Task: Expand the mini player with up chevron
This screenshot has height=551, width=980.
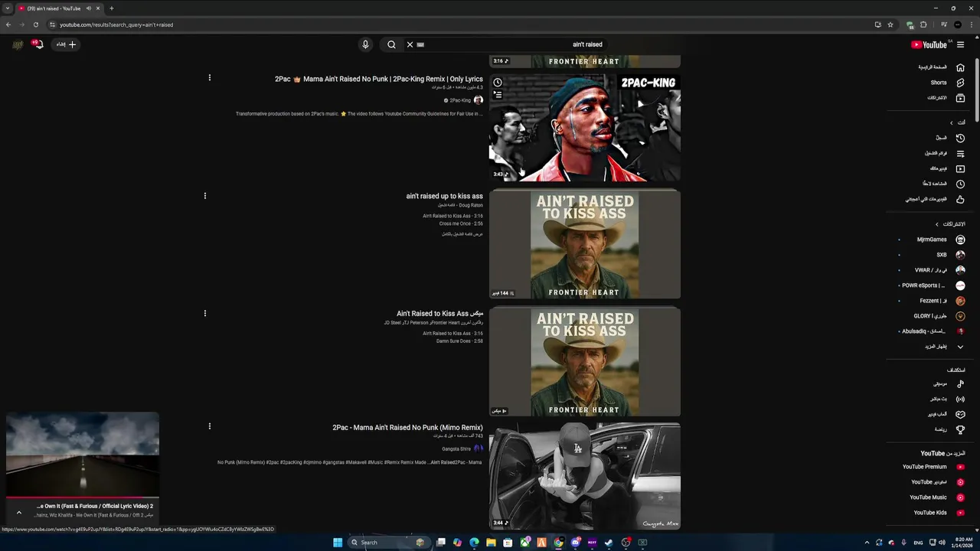Action: (19, 513)
